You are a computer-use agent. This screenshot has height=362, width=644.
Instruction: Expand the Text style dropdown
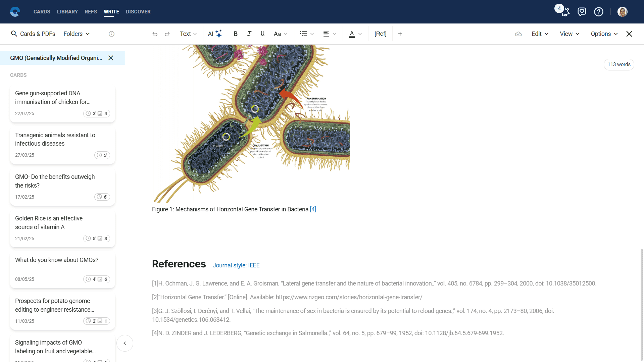click(x=188, y=34)
